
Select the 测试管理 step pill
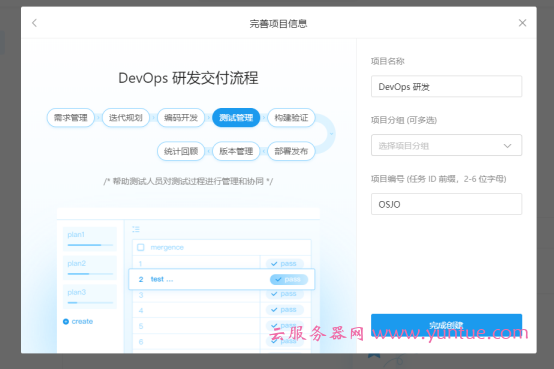click(236, 118)
